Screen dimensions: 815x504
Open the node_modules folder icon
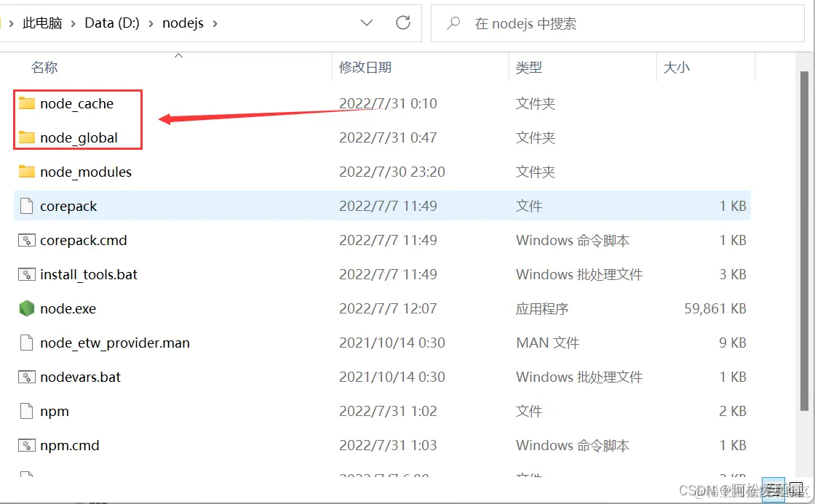point(27,172)
